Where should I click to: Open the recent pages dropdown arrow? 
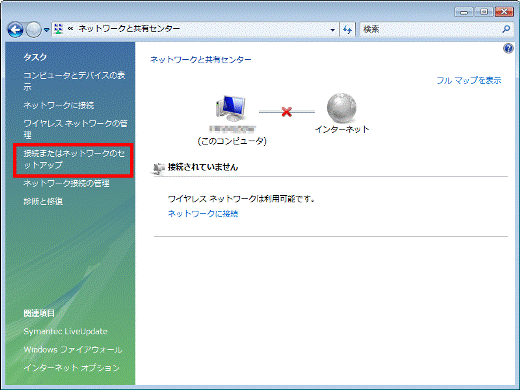(x=47, y=30)
